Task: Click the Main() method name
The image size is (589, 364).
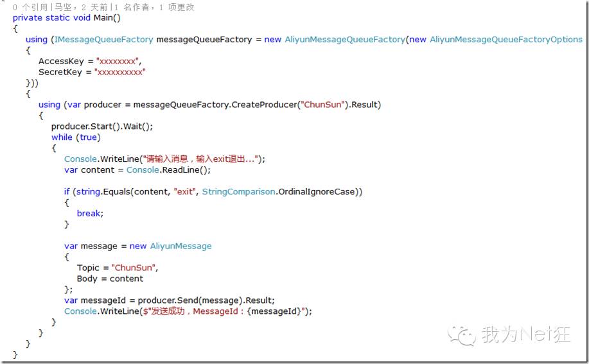Action: pos(107,17)
